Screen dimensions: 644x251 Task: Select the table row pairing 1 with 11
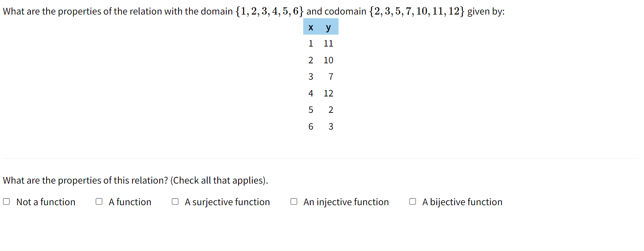[x=320, y=44]
